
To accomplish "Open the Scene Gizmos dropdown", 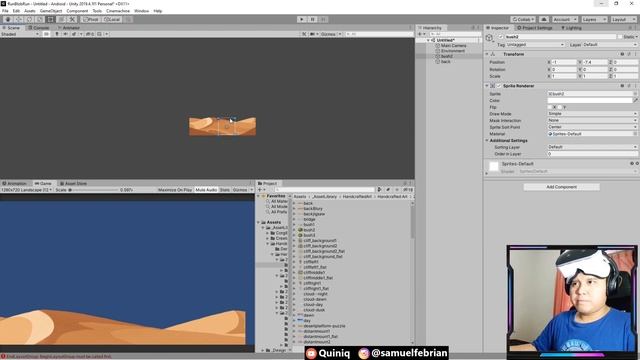I will tap(331, 34).
